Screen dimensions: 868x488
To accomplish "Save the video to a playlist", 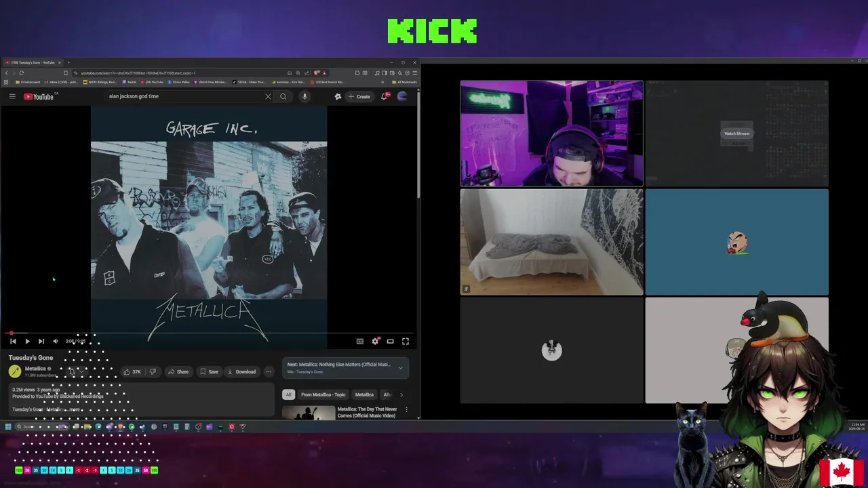I will [x=209, y=371].
